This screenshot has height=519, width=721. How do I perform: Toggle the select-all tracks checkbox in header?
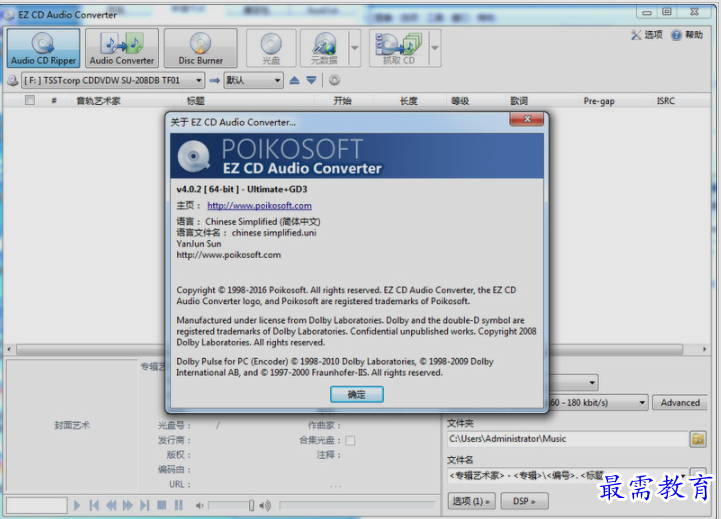30,100
